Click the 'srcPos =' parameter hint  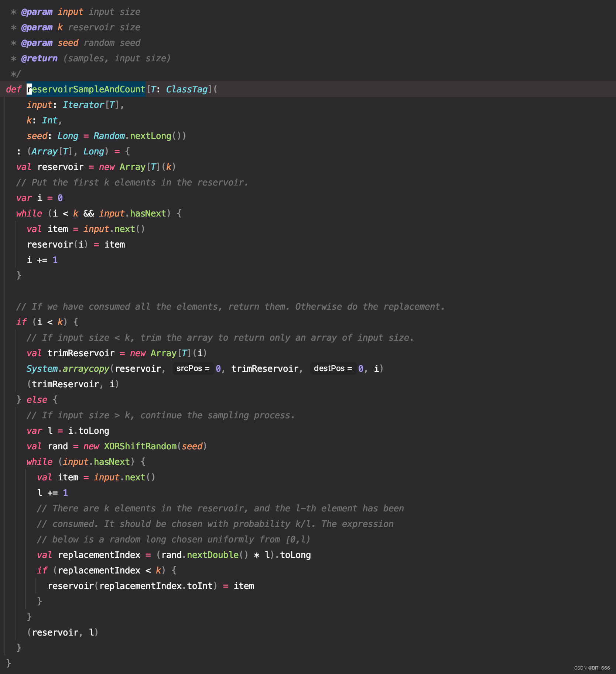[193, 369]
